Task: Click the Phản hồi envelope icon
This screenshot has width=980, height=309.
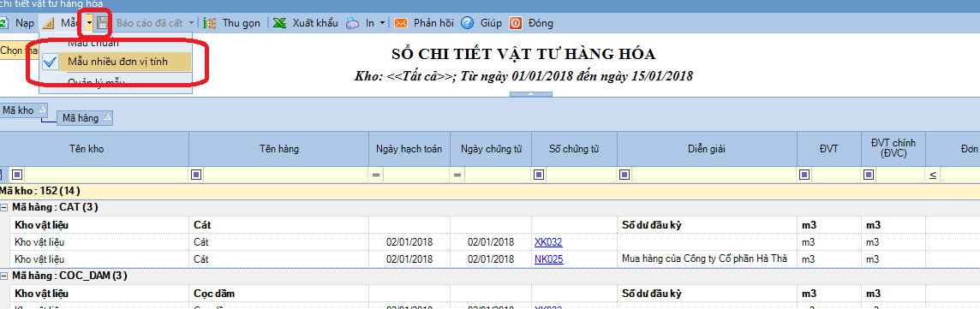Action: pos(401,24)
